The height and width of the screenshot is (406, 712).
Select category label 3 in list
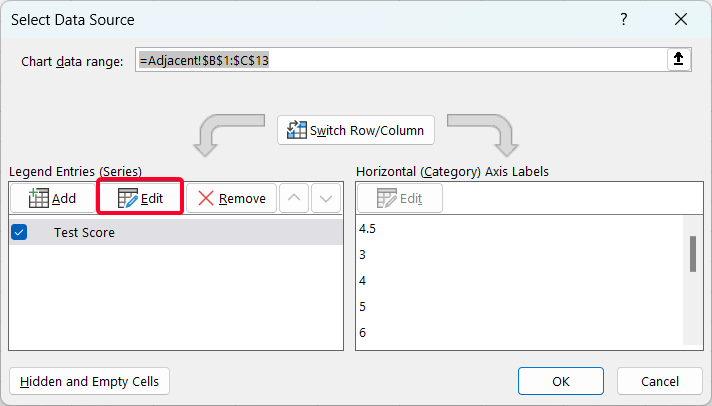tap(363, 254)
